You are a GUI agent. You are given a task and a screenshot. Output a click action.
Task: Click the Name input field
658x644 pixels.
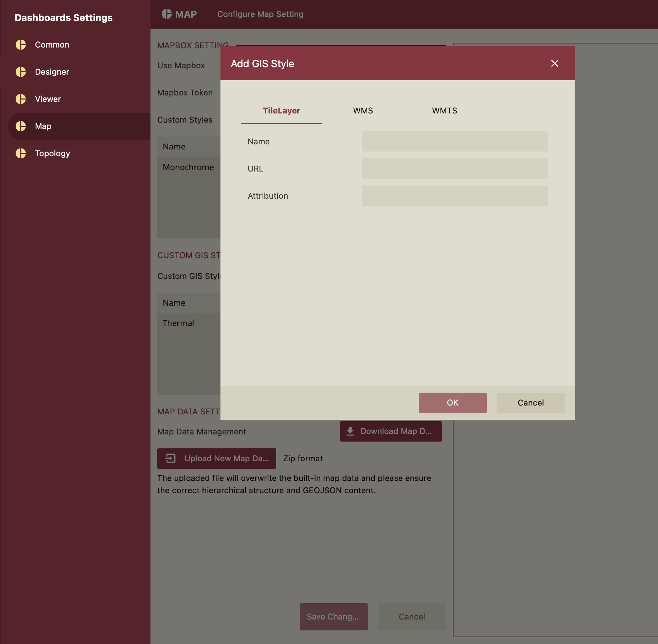click(x=454, y=141)
